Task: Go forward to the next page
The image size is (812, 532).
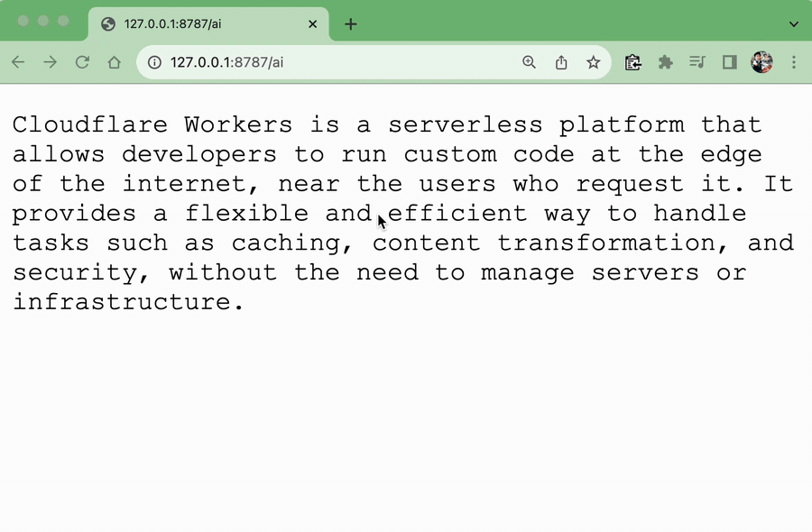Action: (51, 62)
